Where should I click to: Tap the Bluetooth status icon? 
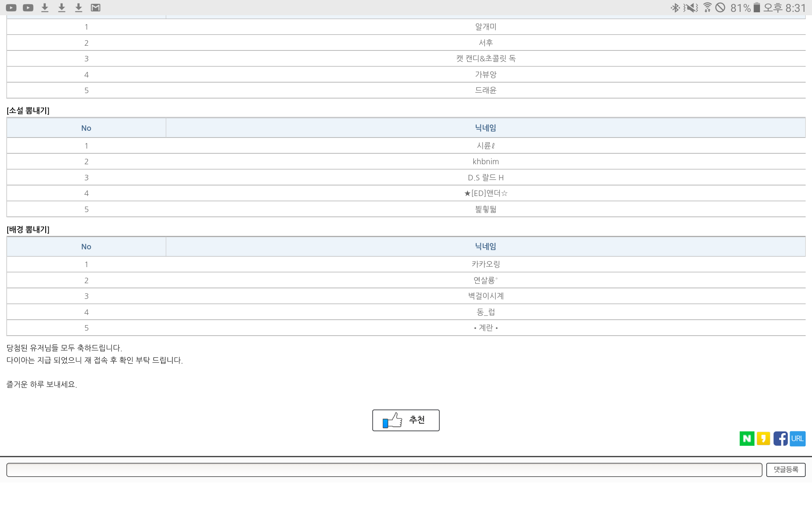point(675,8)
